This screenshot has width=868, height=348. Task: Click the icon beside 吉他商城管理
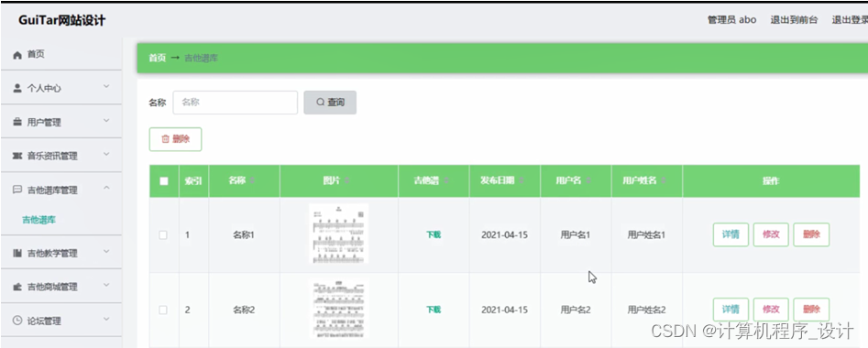tap(17, 287)
